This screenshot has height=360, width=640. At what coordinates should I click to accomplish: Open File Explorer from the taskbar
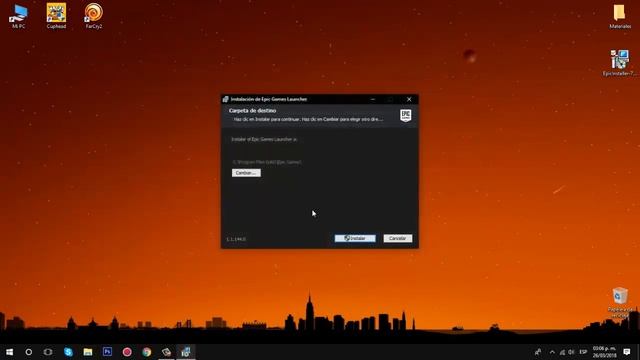(88, 352)
